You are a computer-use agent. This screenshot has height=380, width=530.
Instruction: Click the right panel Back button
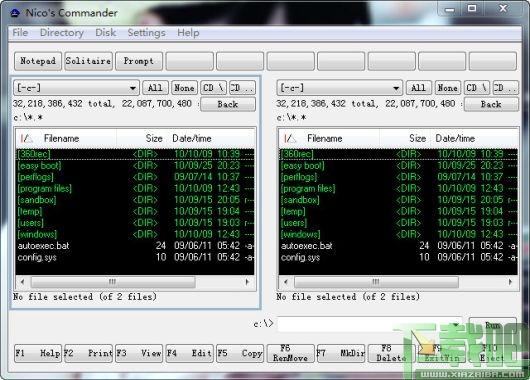(491, 104)
